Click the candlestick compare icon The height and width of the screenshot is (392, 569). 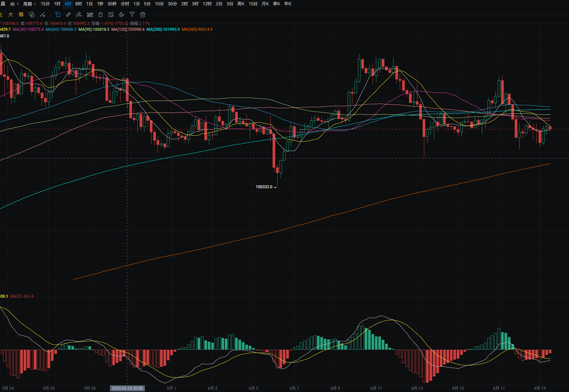90,15
